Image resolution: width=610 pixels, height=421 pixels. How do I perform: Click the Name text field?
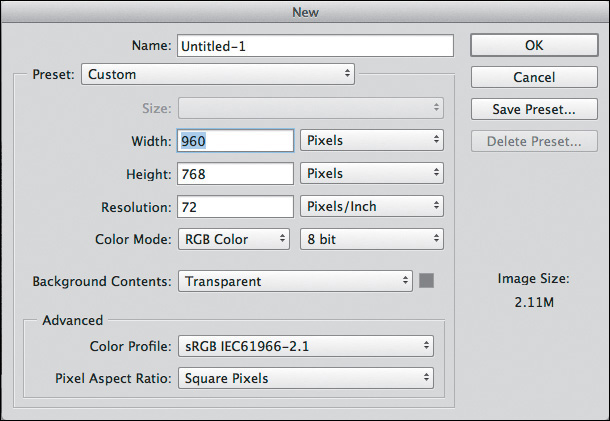coord(315,46)
